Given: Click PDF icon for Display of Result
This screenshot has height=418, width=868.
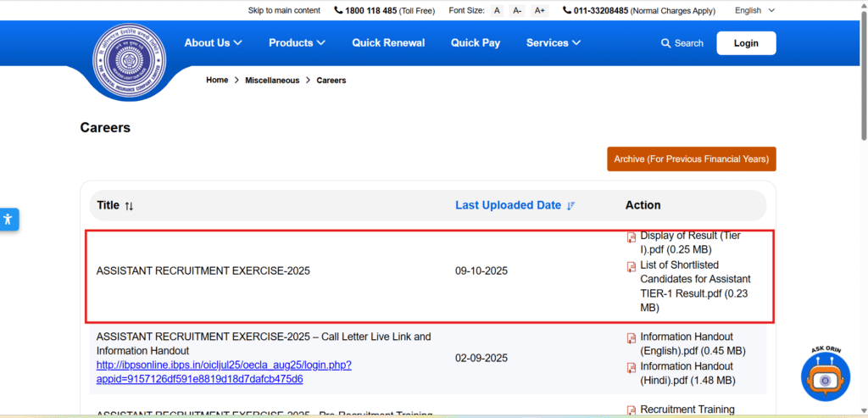Looking at the screenshot, I should point(631,237).
